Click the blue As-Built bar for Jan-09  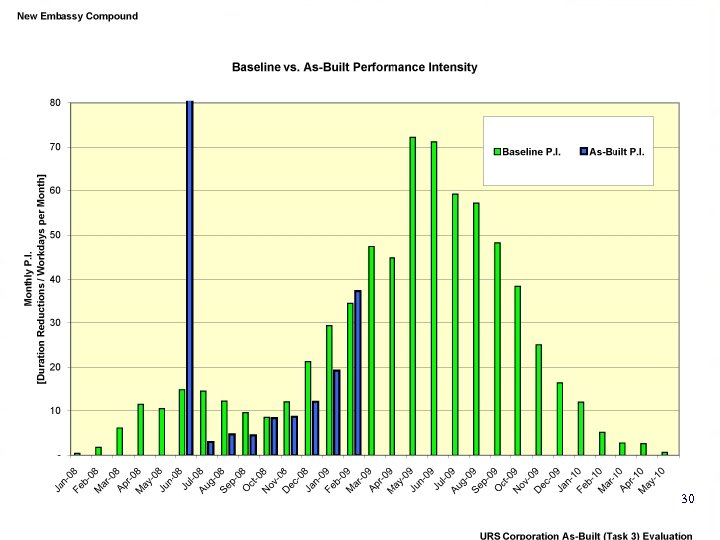[x=337, y=412]
